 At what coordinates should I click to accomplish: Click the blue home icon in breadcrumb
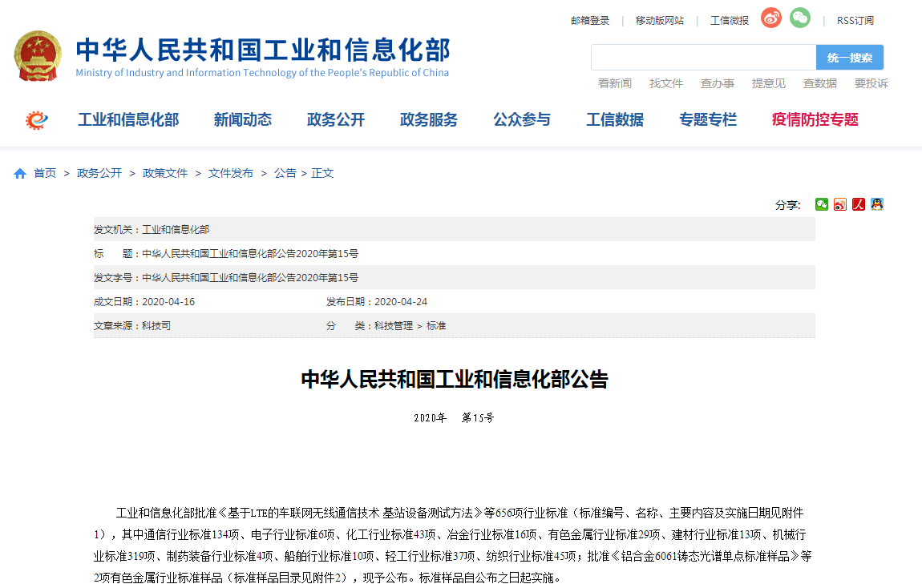tap(20, 174)
